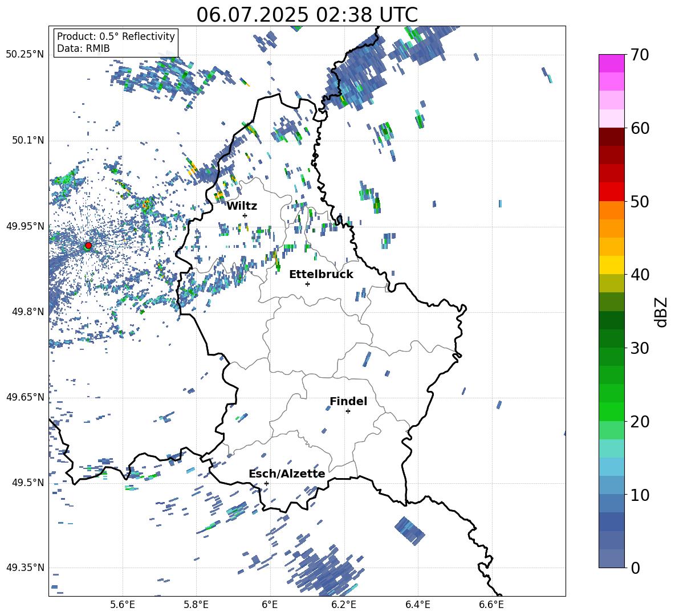The width and height of the screenshot is (675, 616).
Task: Click the dark maroon colorbar segment below 60
Action: [x=612, y=136]
